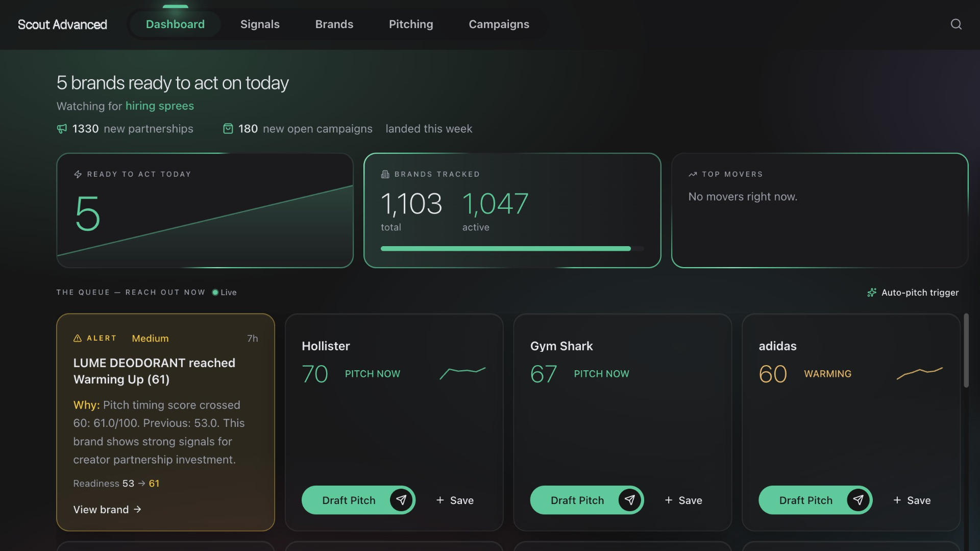
Task: Click 'No movers right now.' text
Action: pyautogui.click(x=743, y=197)
